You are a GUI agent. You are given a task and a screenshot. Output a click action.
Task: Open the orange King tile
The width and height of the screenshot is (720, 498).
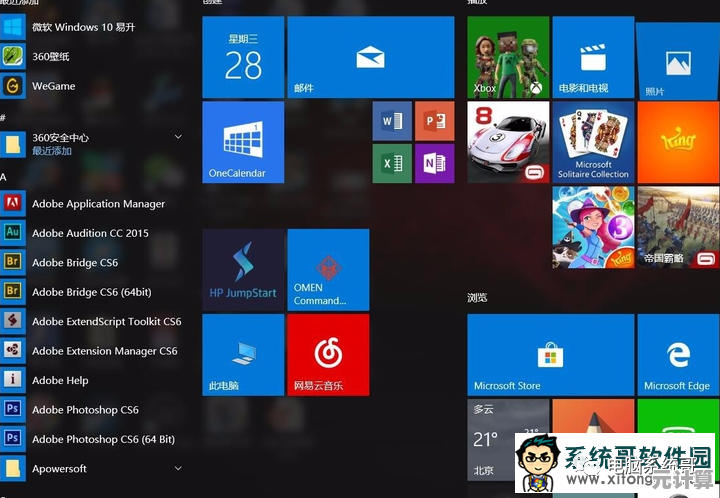click(x=678, y=142)
